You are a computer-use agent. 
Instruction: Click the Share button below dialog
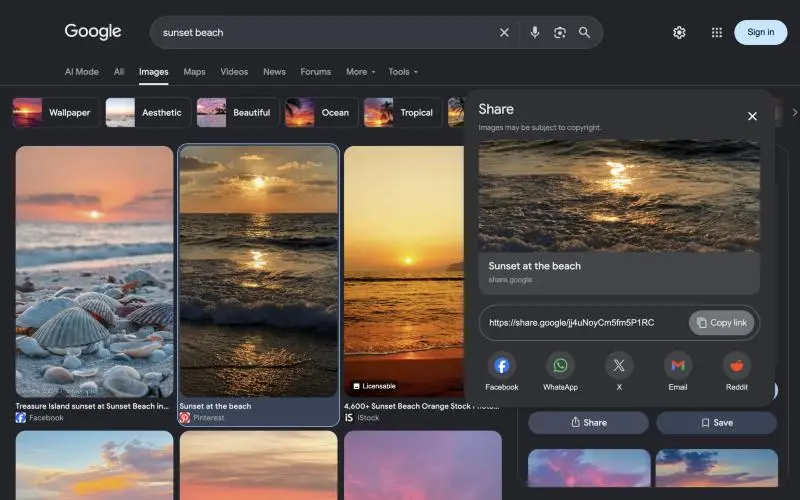588,422
